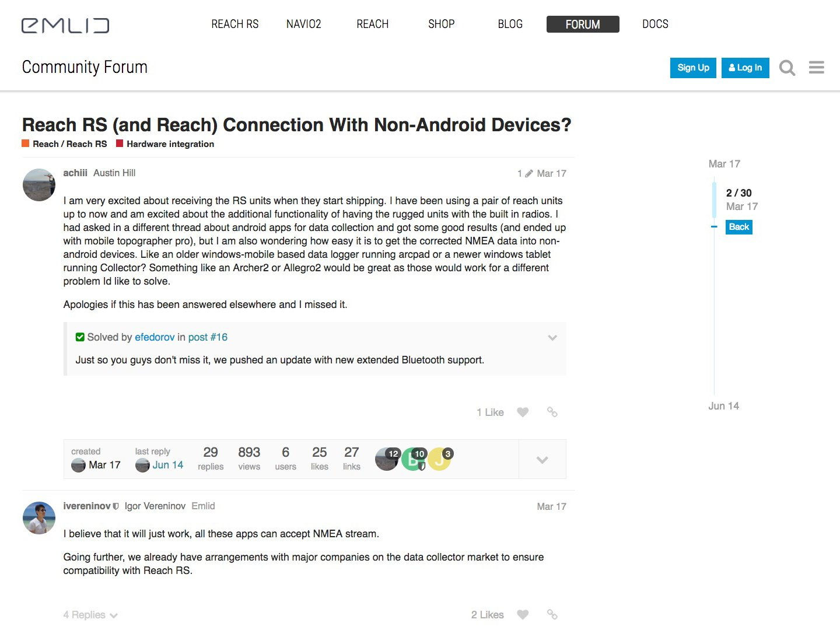Copy link to achiii's post via chain icon
Viewport: 840px width, 630px height.
pyautogui.click(x=552, y=412)
